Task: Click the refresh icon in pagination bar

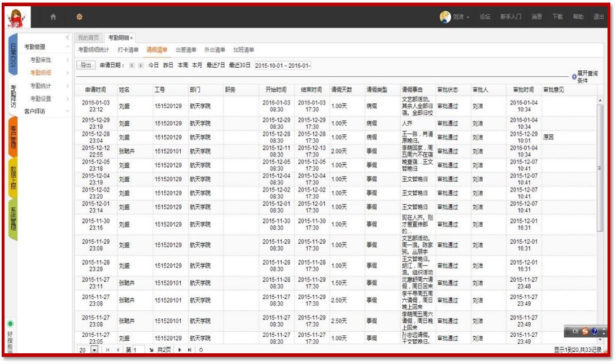Action: point(201,350)
